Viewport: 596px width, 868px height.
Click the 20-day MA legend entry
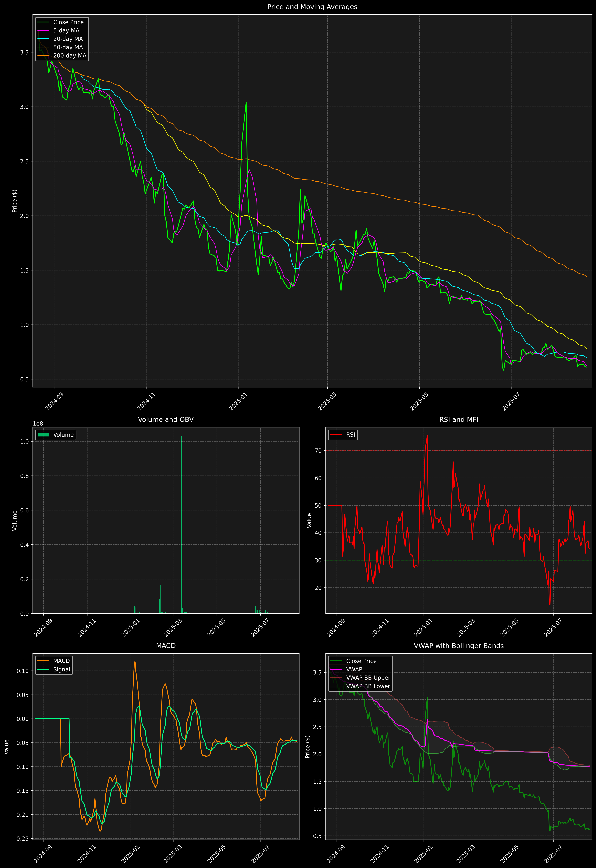[x=68, y=39]
